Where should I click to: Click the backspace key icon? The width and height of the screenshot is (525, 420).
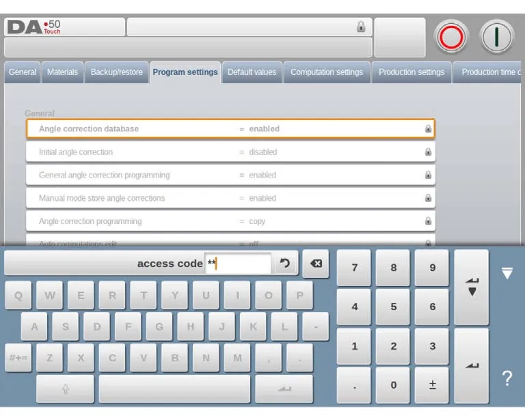[x=316, y=264]
